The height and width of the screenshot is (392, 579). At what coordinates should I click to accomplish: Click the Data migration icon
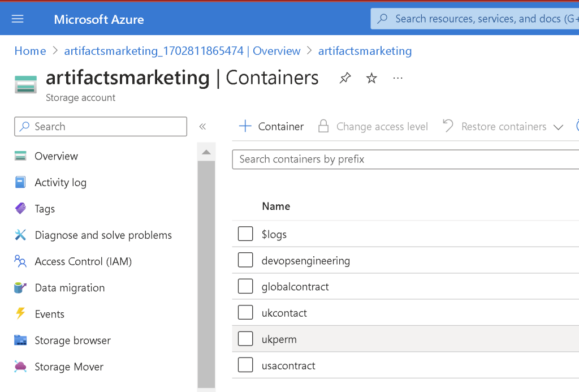20,287
